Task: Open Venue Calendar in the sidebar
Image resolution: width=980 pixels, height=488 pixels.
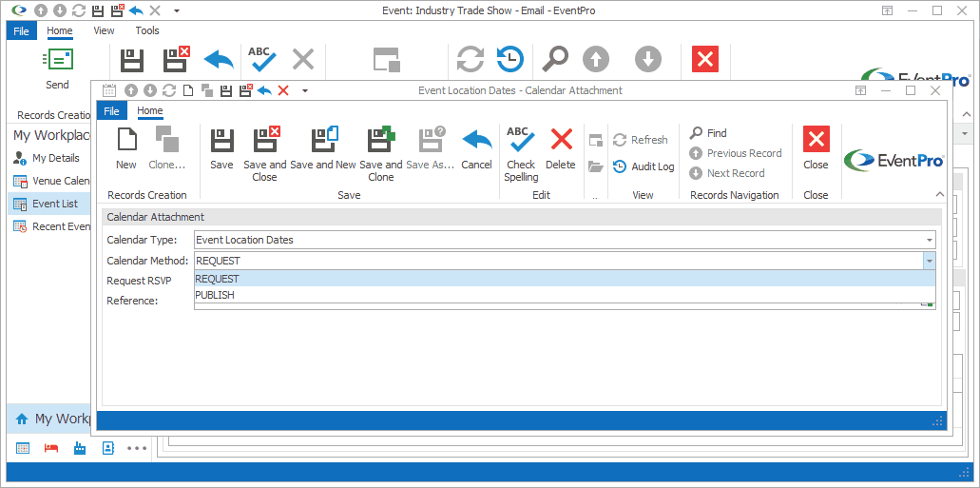Action: click(48, 181)
